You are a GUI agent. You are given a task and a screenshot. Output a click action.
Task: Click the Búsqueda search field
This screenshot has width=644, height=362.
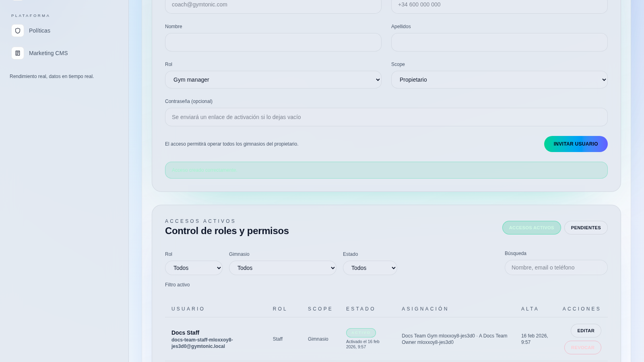(x=556, y=267)
